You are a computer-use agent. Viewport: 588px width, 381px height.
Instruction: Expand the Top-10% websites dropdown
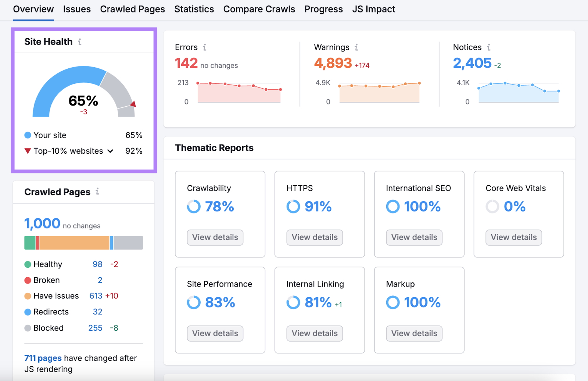(110, 151)
